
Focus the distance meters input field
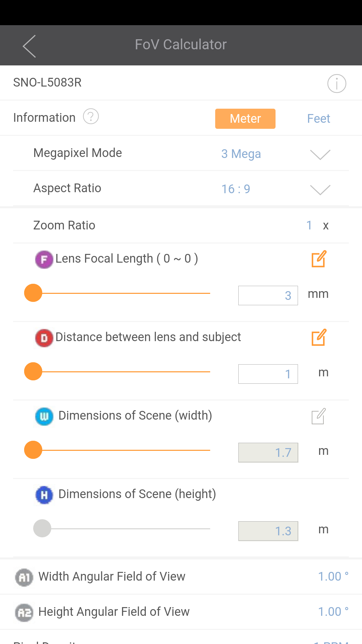click(268, 374)
